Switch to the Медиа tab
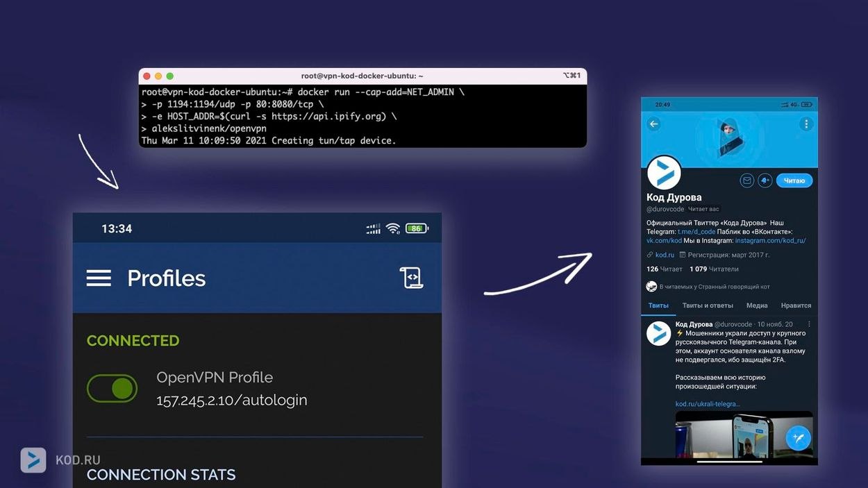 tap(757, 305)
